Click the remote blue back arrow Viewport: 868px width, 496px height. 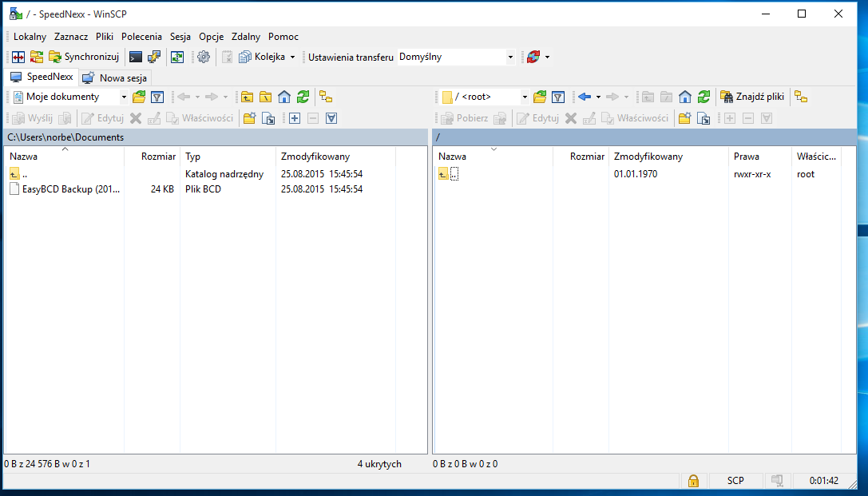pyautogui.click(x=584, y=97)
